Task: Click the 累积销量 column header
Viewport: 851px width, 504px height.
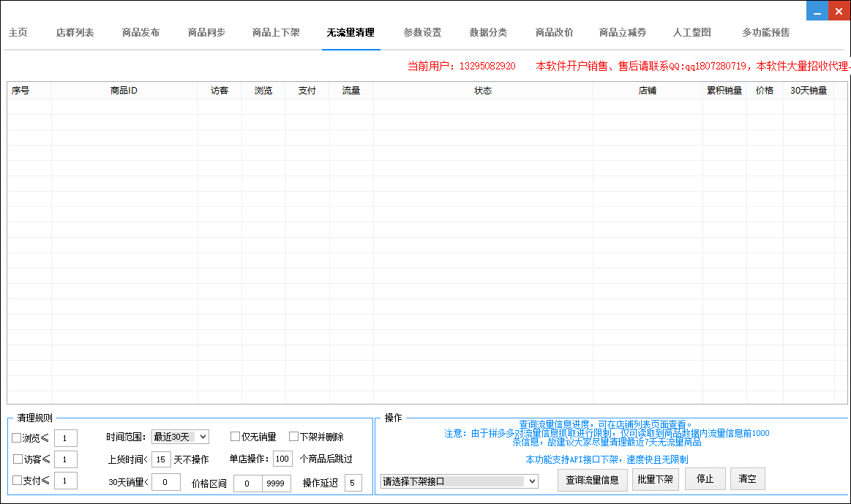Action: [724, 91]
